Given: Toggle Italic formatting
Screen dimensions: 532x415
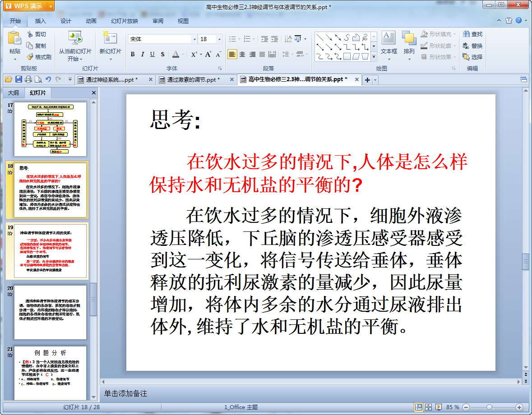Looking at the screenshot, I should pos(143,54).
